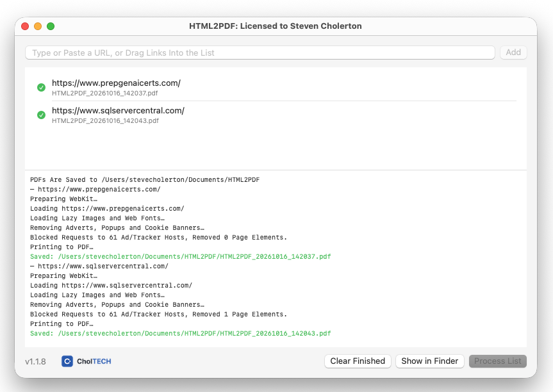Close the window with the red button
This screenshot has height=392, width=553.
pyautogui.click(x=25, y=26)
